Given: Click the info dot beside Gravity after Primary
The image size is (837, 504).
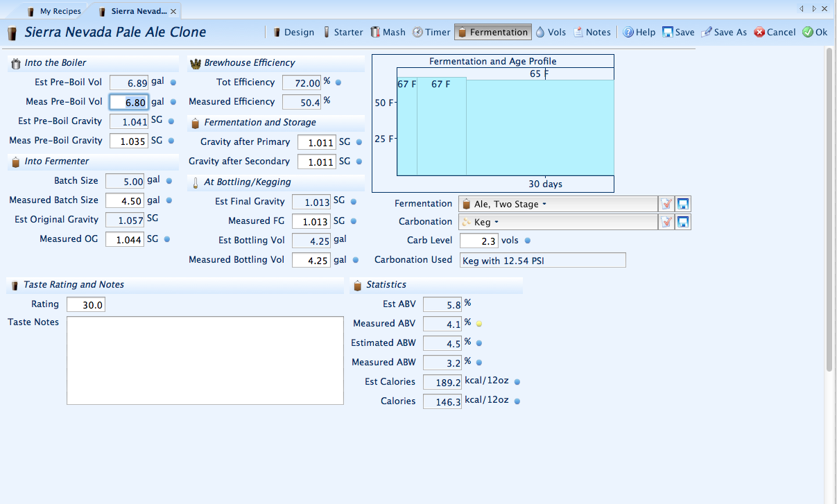Looking at the screenshot, I should click(359, 142).
